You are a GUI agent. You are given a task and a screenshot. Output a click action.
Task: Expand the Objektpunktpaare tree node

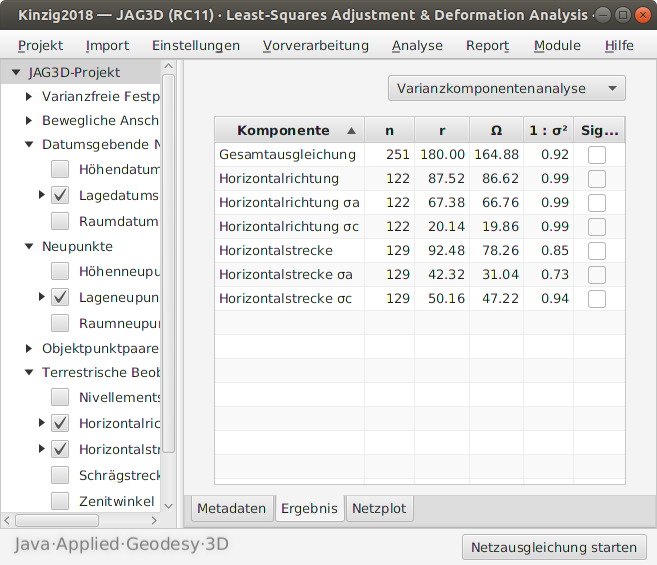pyautogui.click(x=29, y=349)
